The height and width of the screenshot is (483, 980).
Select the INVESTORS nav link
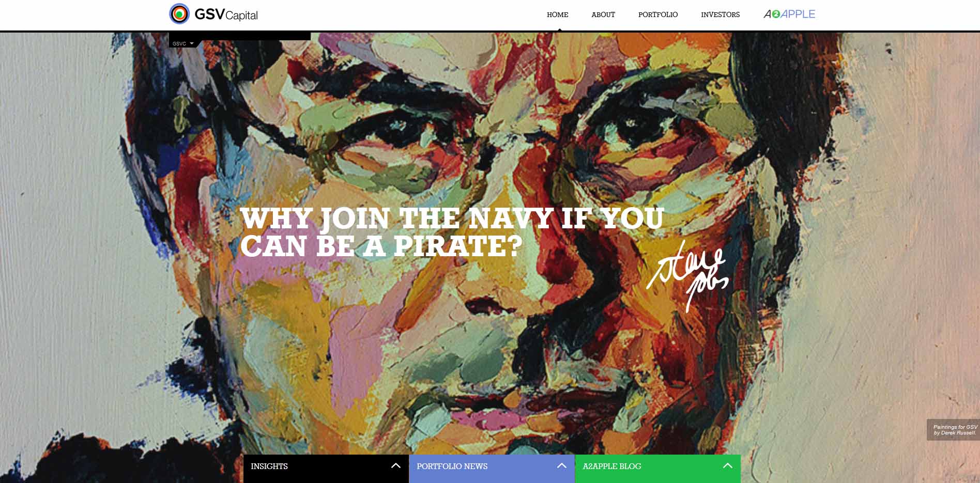pyautogui.click(x=720, y=14)
